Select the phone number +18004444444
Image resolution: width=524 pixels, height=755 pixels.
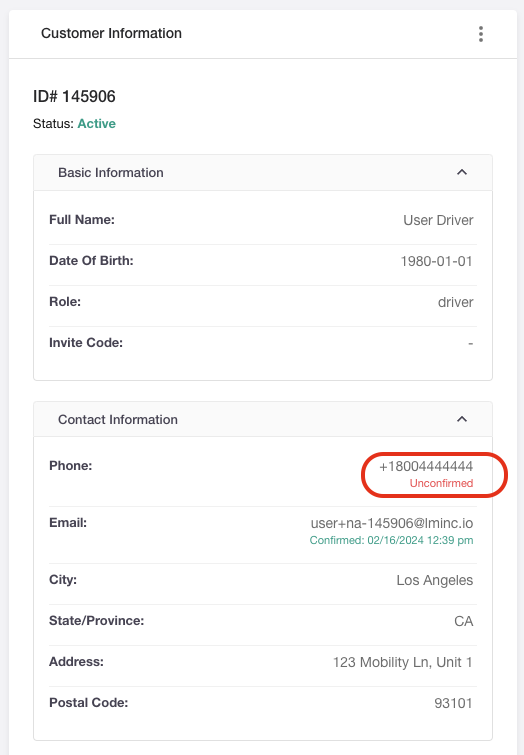pos(426,466)
